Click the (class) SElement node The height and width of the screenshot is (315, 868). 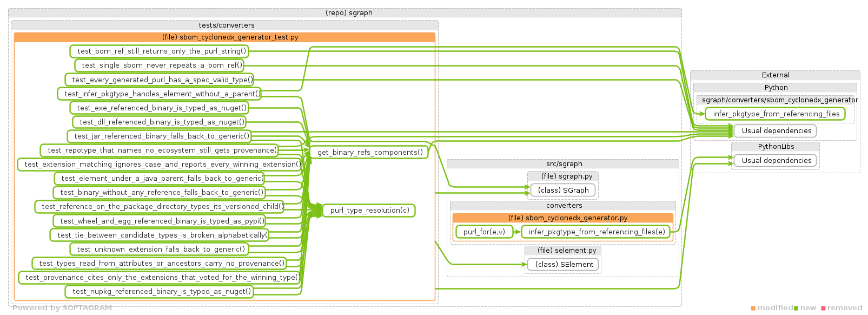(564, 264)
